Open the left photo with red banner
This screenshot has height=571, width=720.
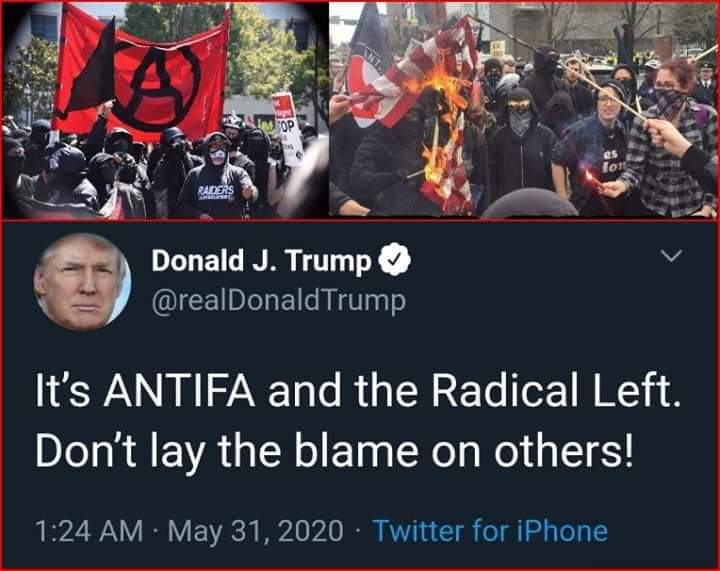point(165,109)
